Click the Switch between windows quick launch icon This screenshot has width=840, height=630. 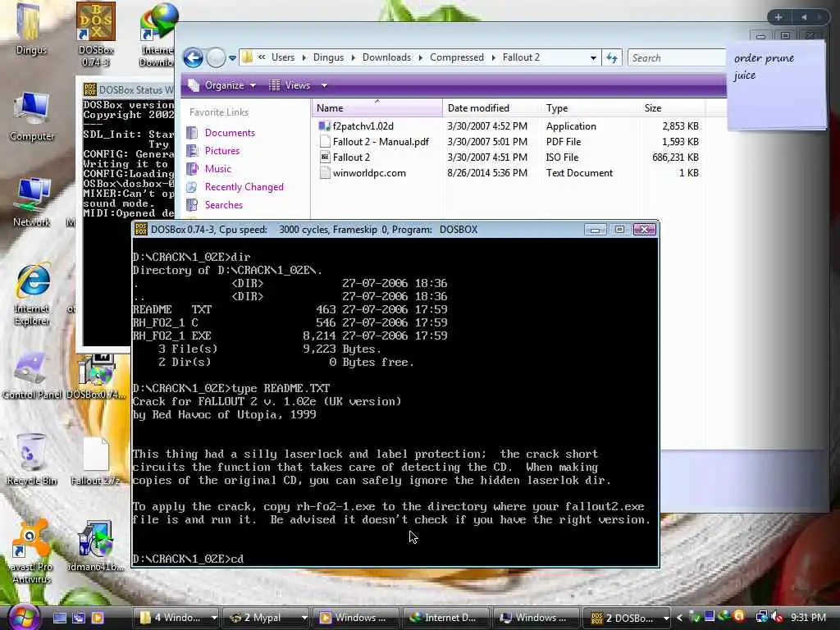tap(79, 618)
